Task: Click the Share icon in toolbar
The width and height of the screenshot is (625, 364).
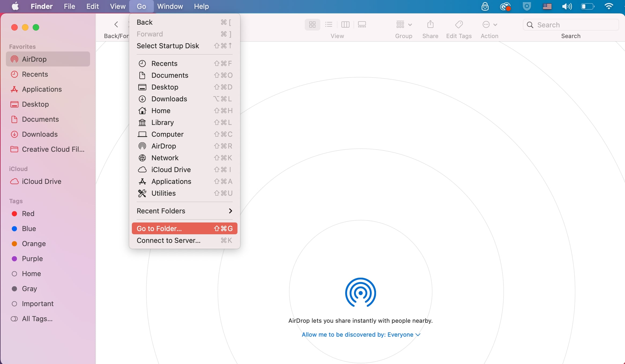Action: coord(430,25)
